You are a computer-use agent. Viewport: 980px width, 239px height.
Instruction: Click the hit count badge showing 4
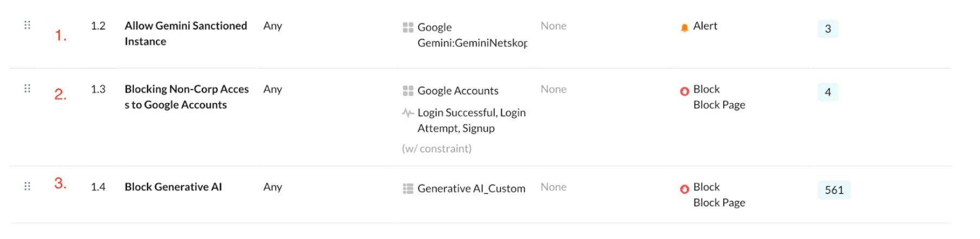click(x=828, y=92)
